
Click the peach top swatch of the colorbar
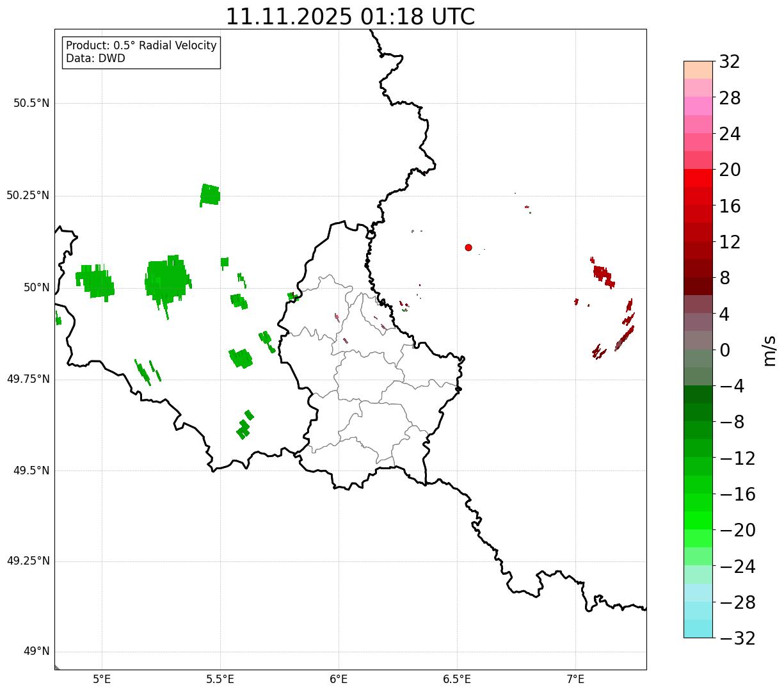698,70
